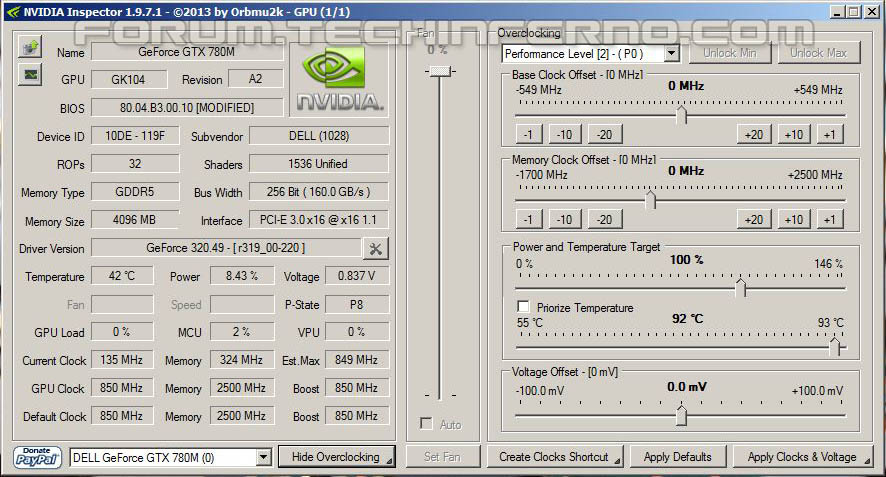Click Memory Clock Offset +10 button

click(x=794, y=219)
